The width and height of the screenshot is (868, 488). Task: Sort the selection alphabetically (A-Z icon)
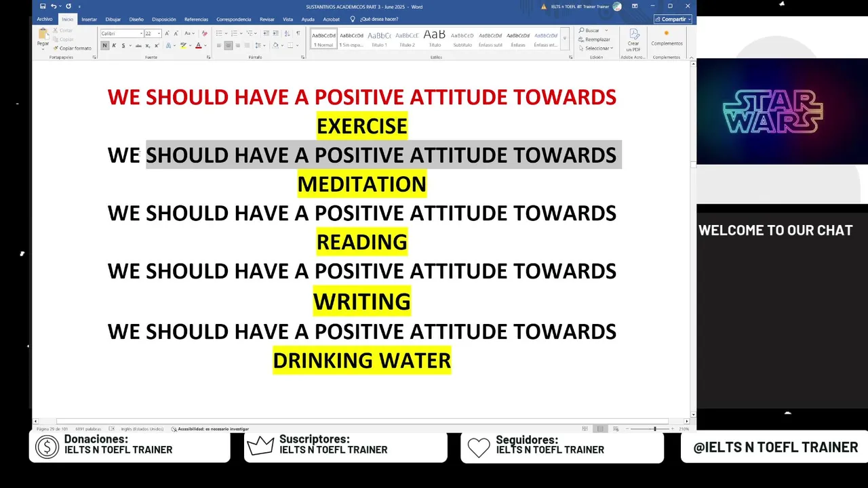287,33
